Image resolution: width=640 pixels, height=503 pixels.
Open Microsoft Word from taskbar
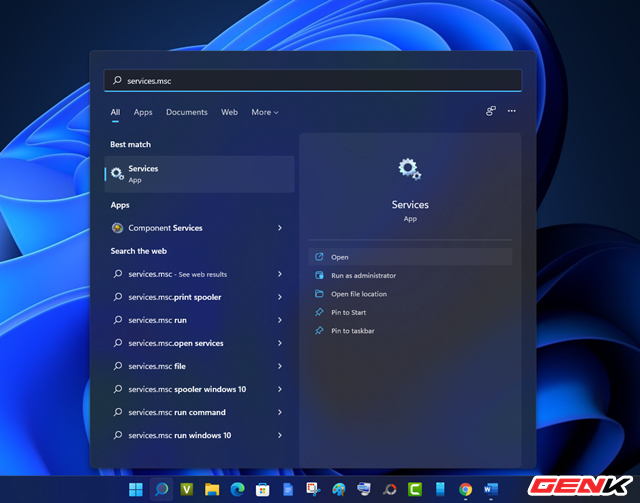tap(491, 489)
